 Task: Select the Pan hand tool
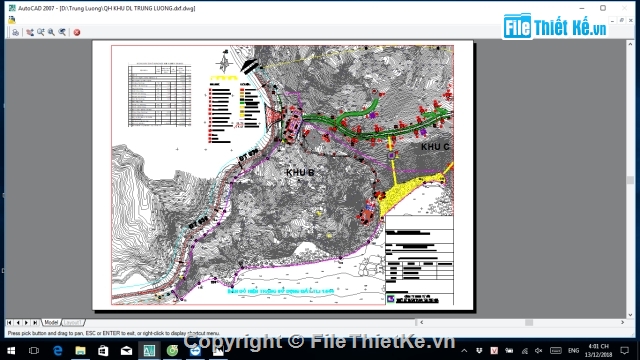(x=30, y=32)
